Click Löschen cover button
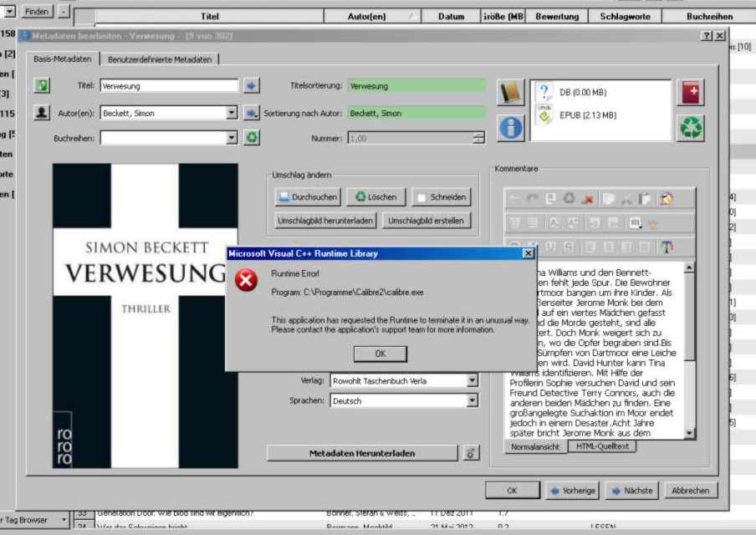The image size is (756, 535). [376, 196]
